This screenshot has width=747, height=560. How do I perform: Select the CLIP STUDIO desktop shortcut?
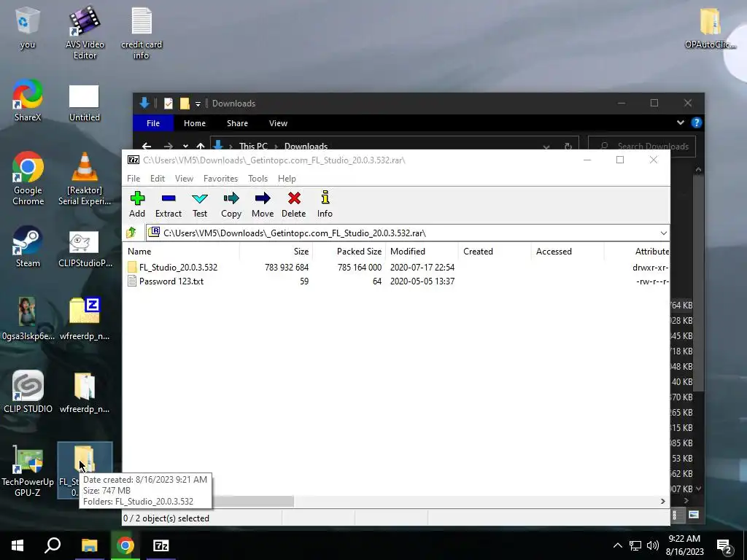point(28,392)
